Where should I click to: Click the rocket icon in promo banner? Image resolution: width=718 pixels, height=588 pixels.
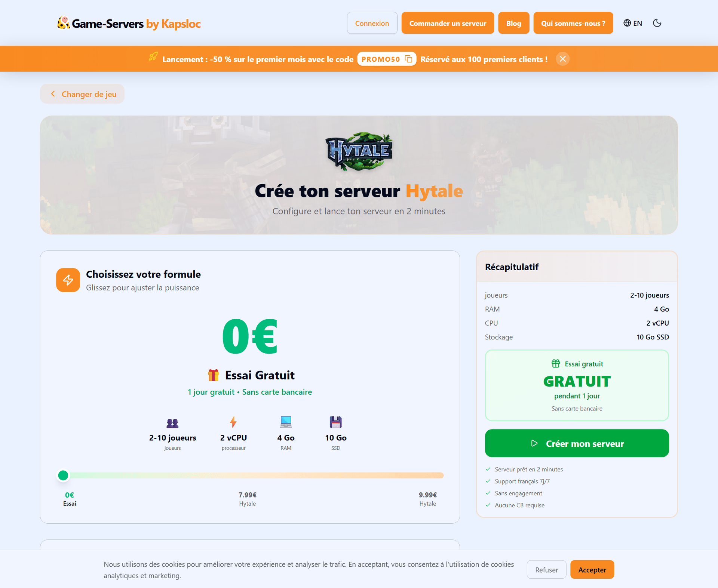pos(153,57)
